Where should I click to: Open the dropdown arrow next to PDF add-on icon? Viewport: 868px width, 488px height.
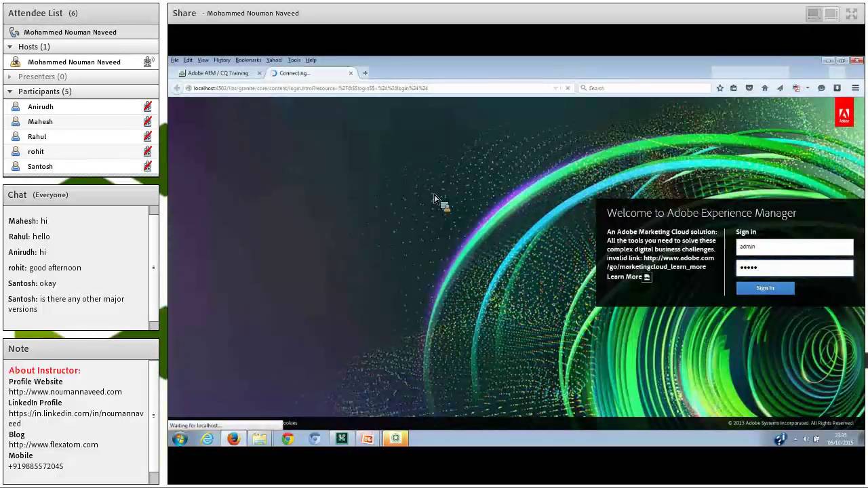807,88
